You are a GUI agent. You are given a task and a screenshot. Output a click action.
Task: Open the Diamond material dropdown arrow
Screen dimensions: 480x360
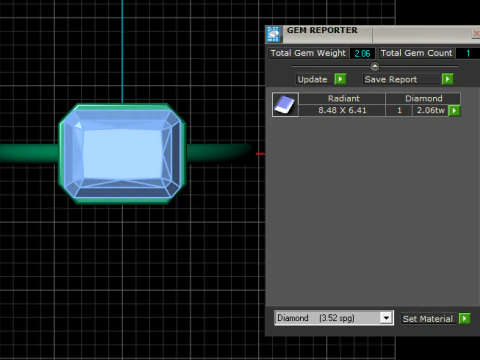pos(386,318)
